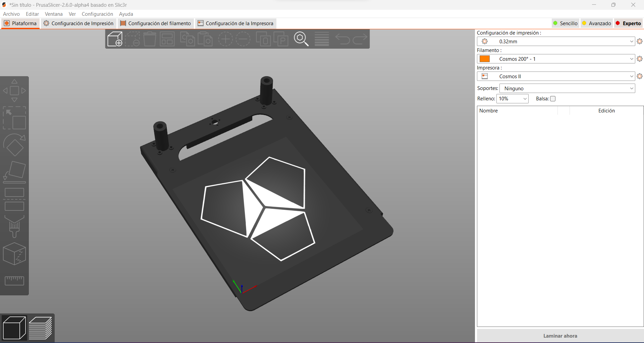Click the variable layer height icon
The image size is (644, 343).
[x=322, y=39]
